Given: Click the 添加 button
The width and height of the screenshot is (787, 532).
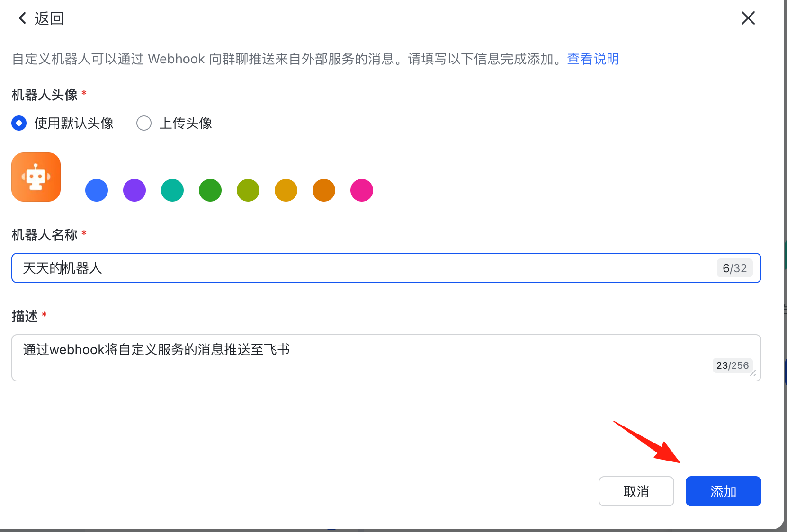Looking at the screenshot, I should 724,491.
